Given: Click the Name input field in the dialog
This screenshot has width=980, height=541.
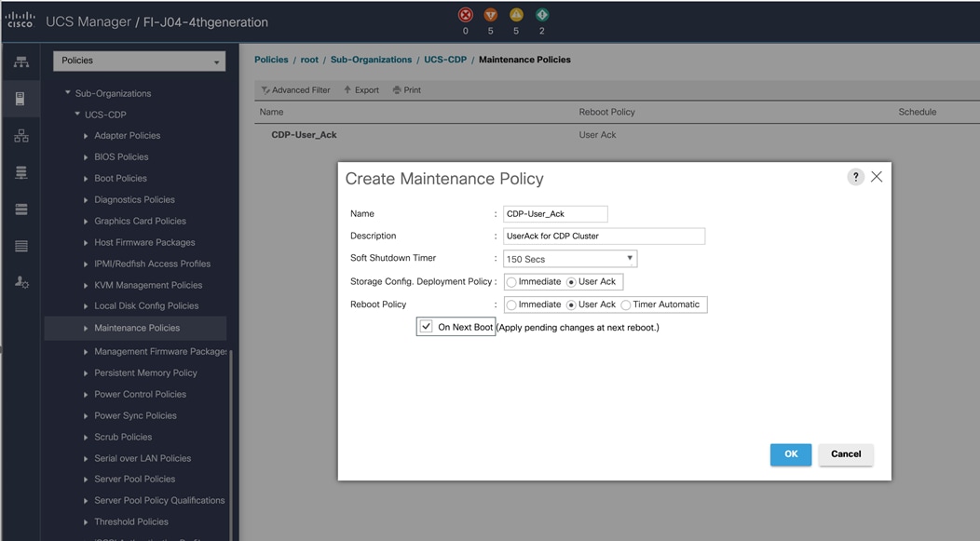Looking at the screenshot, I should 555,213.
